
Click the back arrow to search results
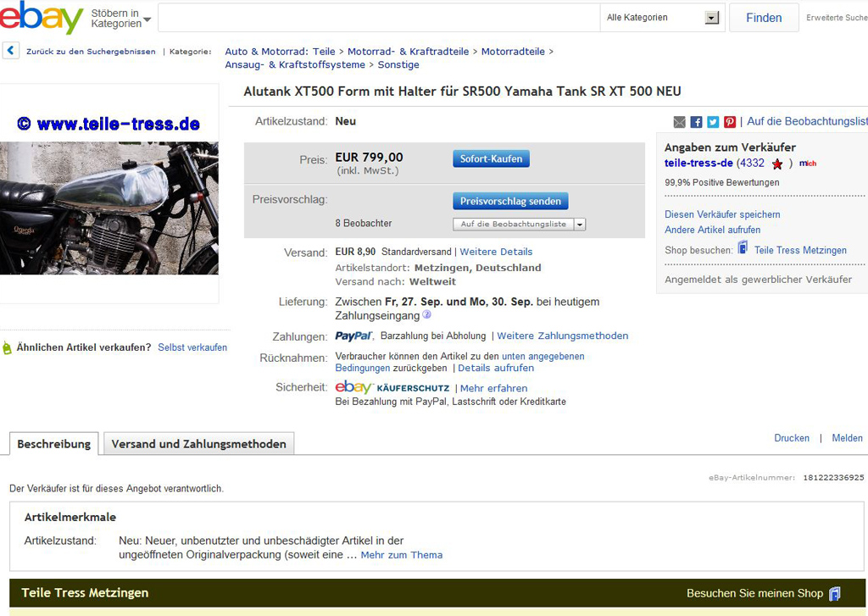pos(10,51)
